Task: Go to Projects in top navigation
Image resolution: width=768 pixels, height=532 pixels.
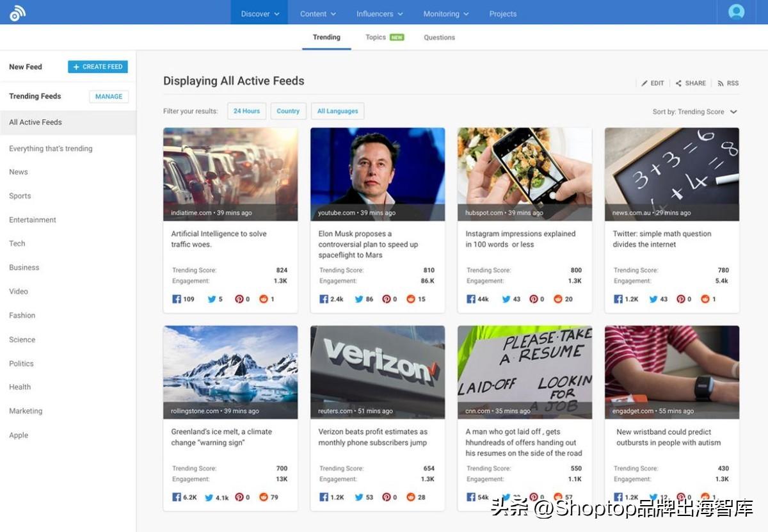Action: [x=503, y=13]
